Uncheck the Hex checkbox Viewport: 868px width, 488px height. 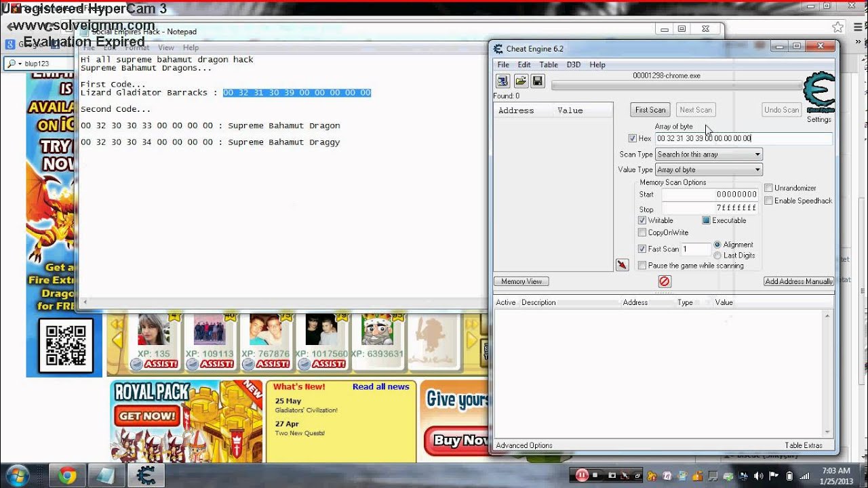(x=633, y=138)
